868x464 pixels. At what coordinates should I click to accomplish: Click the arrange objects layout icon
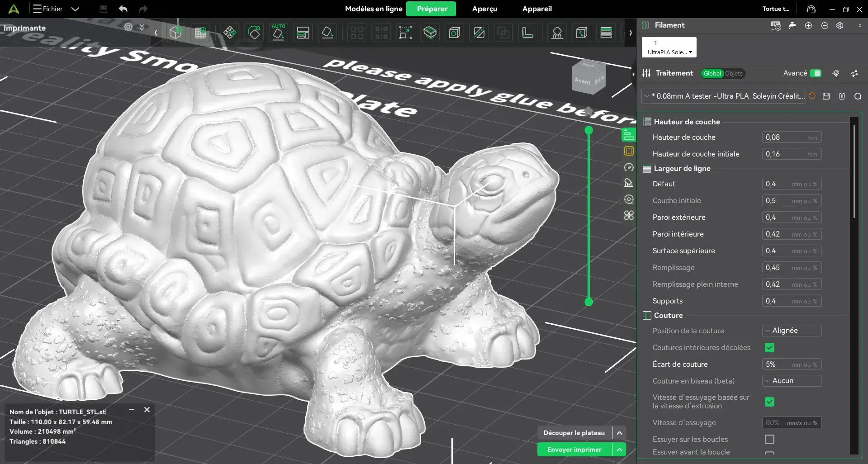pos(303,33)
